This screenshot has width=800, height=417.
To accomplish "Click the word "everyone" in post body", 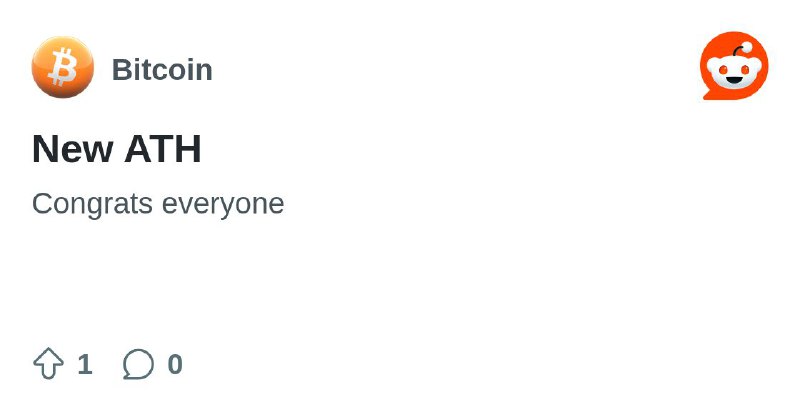I will (223, 205).
